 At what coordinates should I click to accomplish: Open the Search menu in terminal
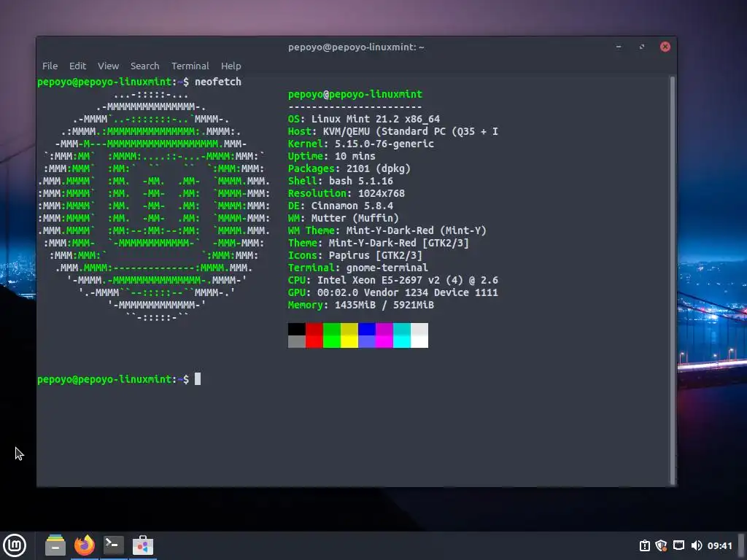[145, 66]
